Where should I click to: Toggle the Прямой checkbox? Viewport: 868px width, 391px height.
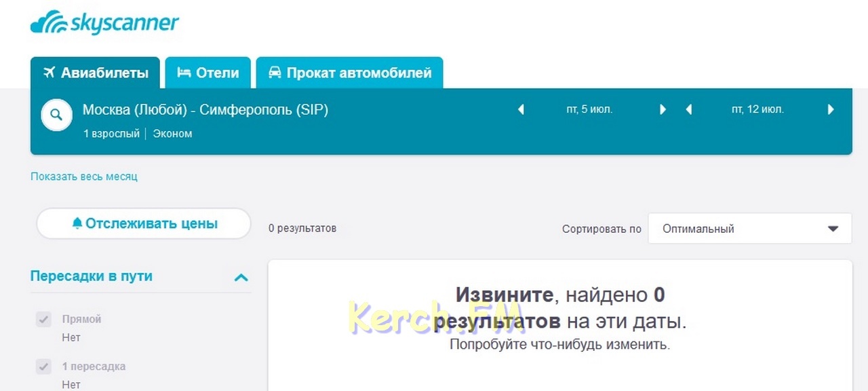point(43,320)
